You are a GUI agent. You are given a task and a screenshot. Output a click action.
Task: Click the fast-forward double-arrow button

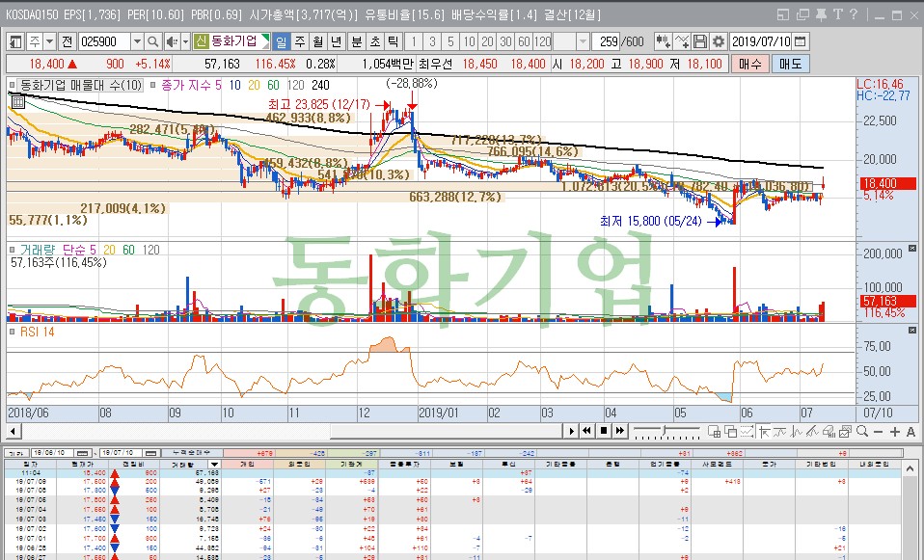point(620,431)
